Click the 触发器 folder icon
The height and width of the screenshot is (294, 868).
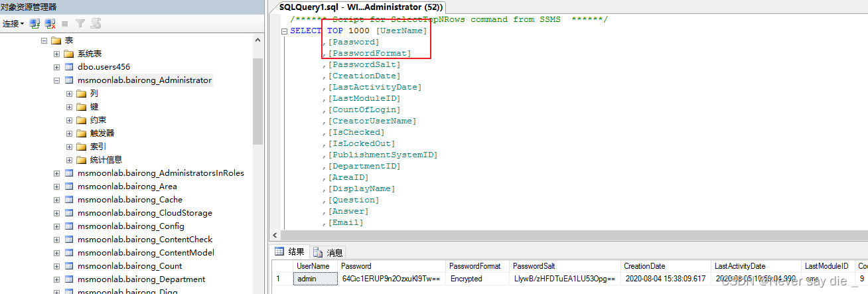[82, 133]
